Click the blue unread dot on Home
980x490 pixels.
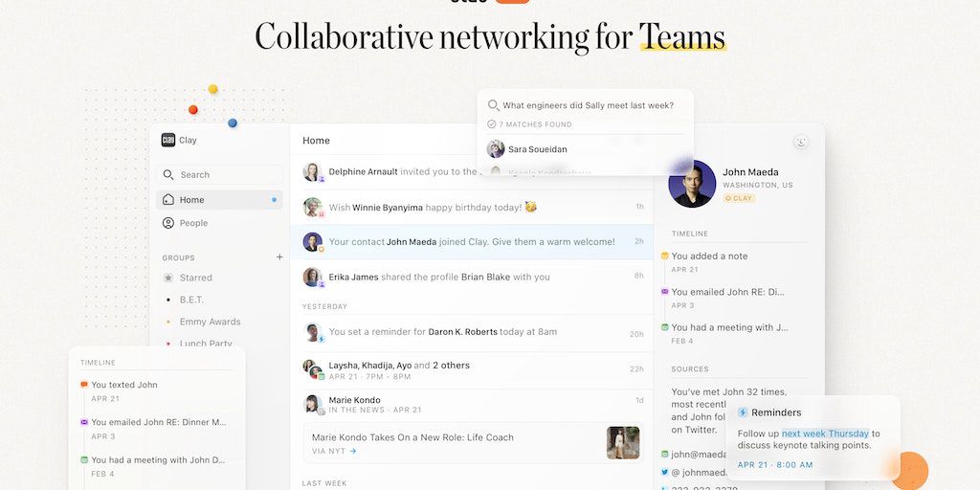click(x=274, y=200)
